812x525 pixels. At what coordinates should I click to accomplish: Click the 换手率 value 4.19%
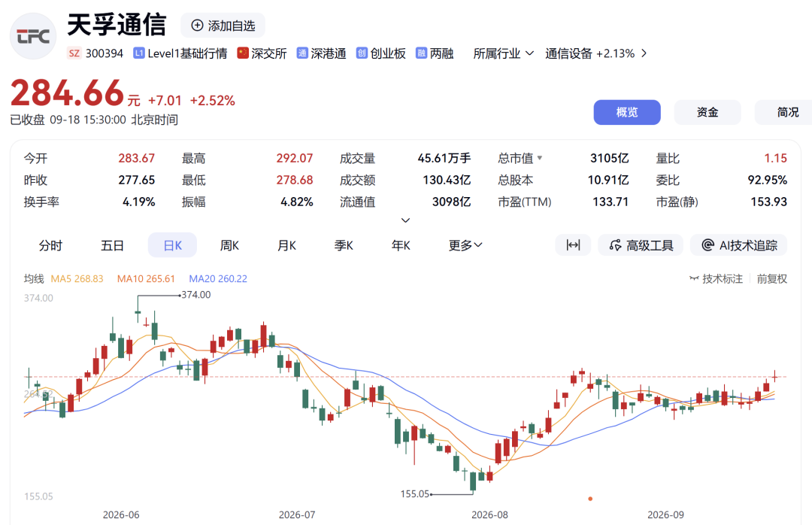point(139,202)
